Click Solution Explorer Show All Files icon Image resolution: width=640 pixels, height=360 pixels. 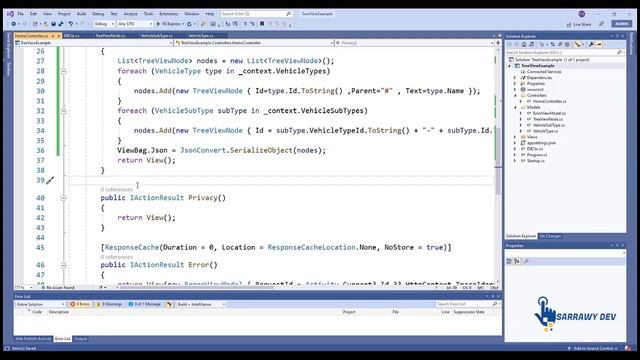click(x=567, y=44)
